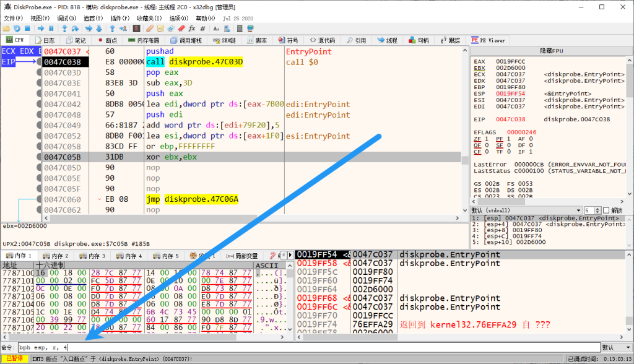Click the comments icon in toolbar
This screenshot has height=364, width=634.
[160, 28]
